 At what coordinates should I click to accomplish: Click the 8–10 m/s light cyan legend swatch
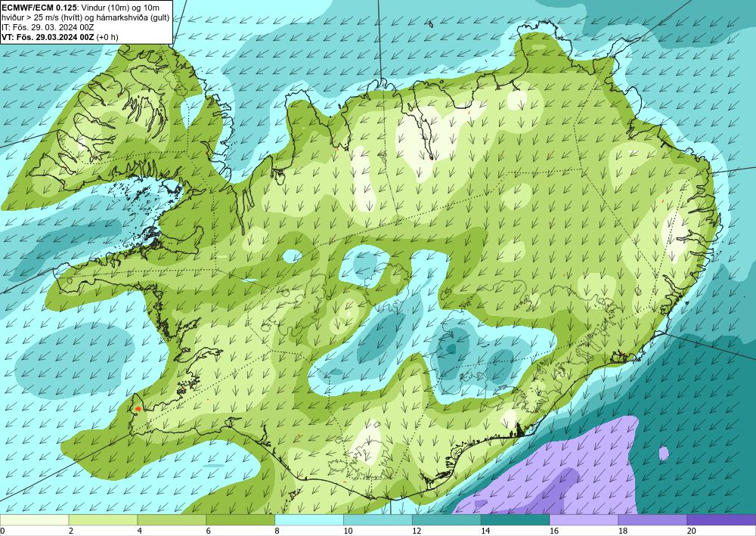[x=309, y=520]
